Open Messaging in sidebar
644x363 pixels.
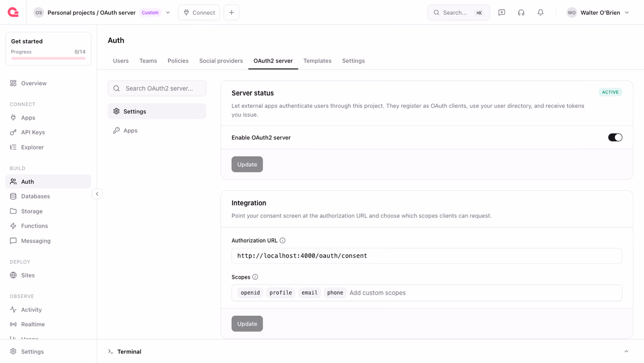48,241
